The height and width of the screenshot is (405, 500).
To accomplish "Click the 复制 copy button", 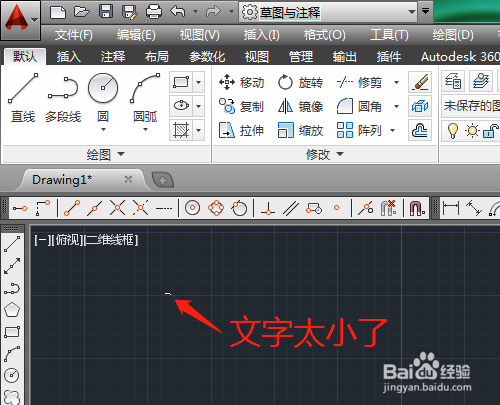I will [241, 106].
